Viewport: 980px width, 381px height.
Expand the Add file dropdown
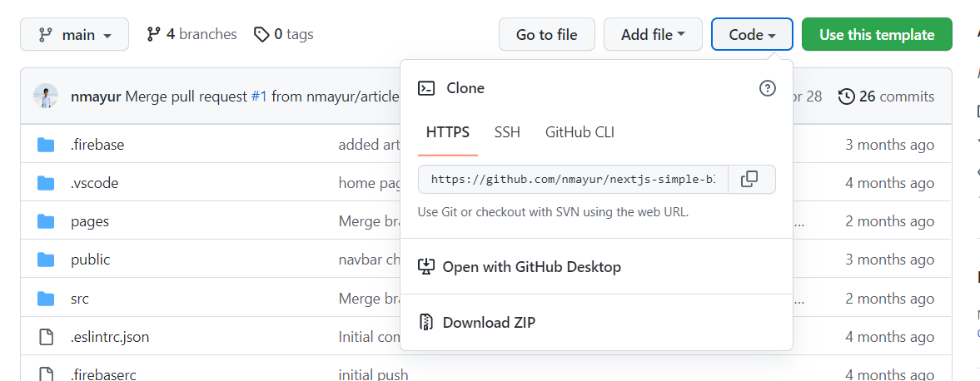point(653,34)
